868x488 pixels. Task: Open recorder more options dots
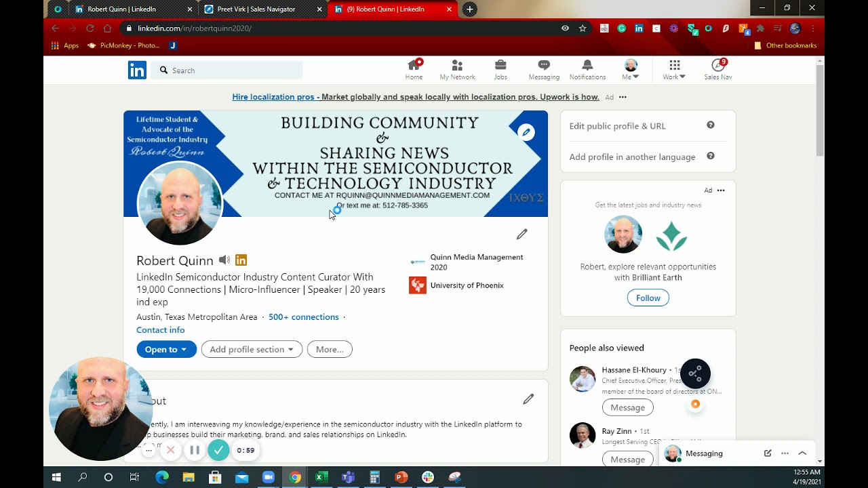149,450
